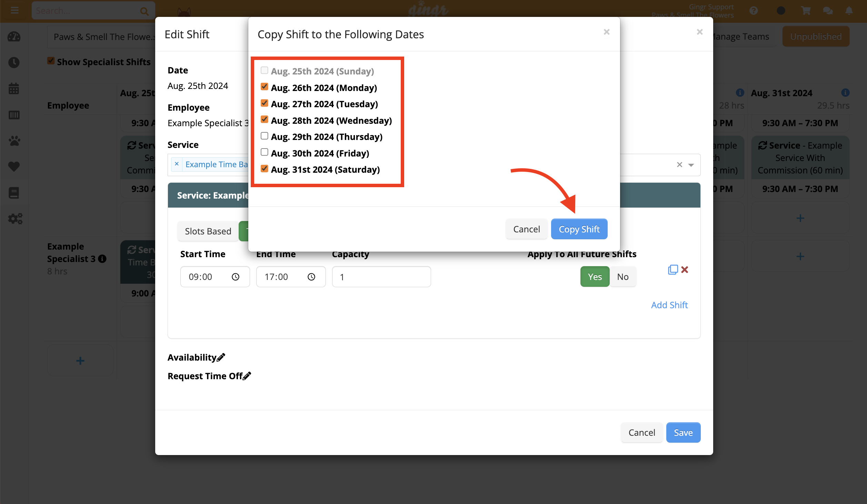Open the service selection dropdown
This screenshot has height=504, width=867.
691,165
